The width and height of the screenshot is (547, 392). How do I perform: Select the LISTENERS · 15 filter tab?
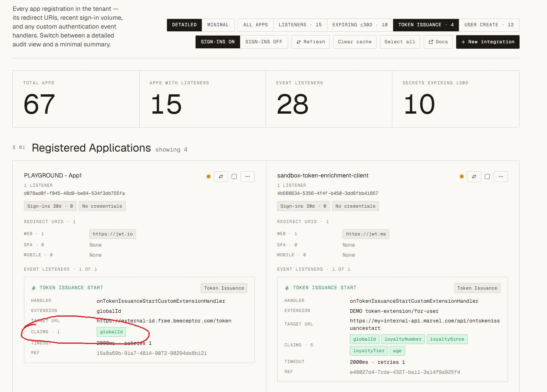tap(300, 25)
